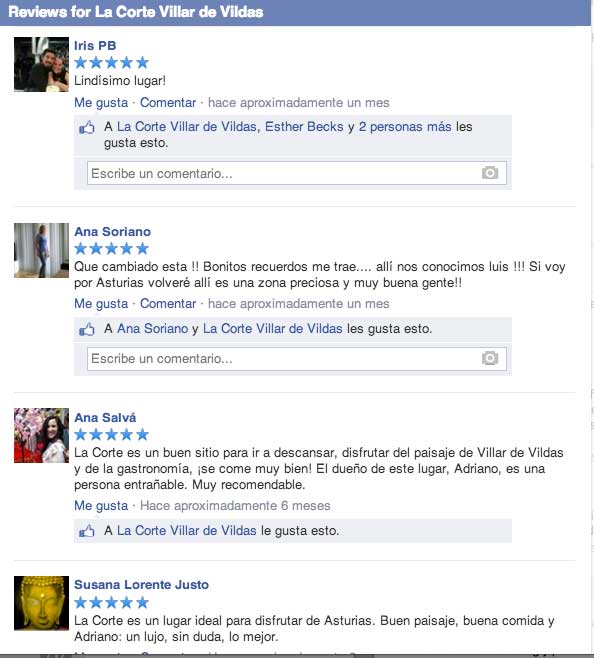Click the comment field under Ana Soriano's review
The width and height of the screenshot is (594, 658).
(x=297, y=358)
